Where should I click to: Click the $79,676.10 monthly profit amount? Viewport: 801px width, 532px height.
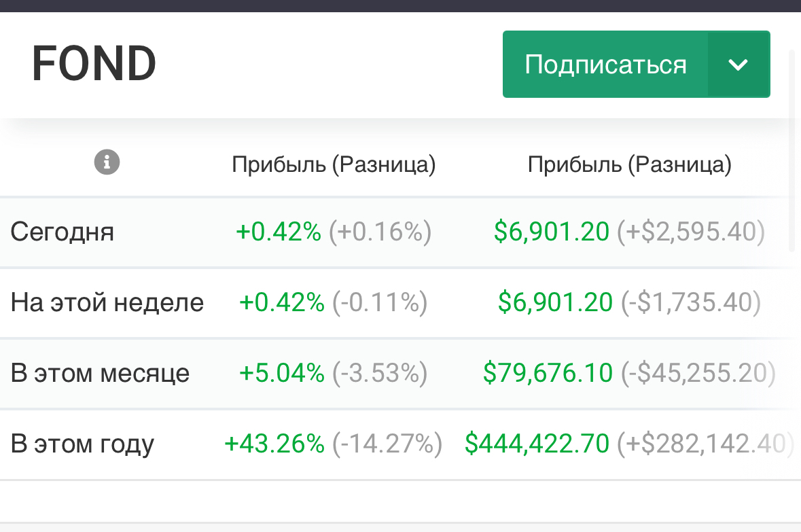[548, 373]
